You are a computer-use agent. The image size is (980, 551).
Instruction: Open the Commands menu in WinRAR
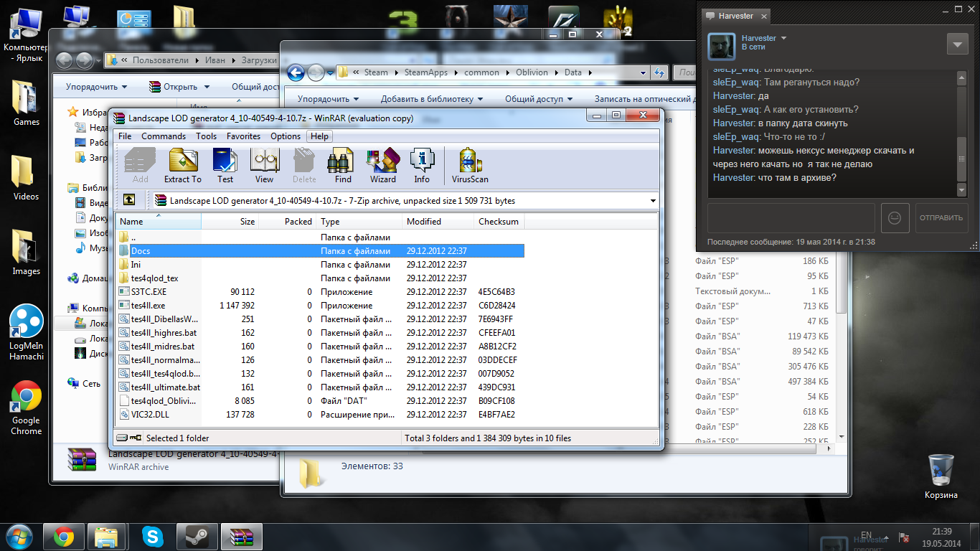click(x=164, y=136)
